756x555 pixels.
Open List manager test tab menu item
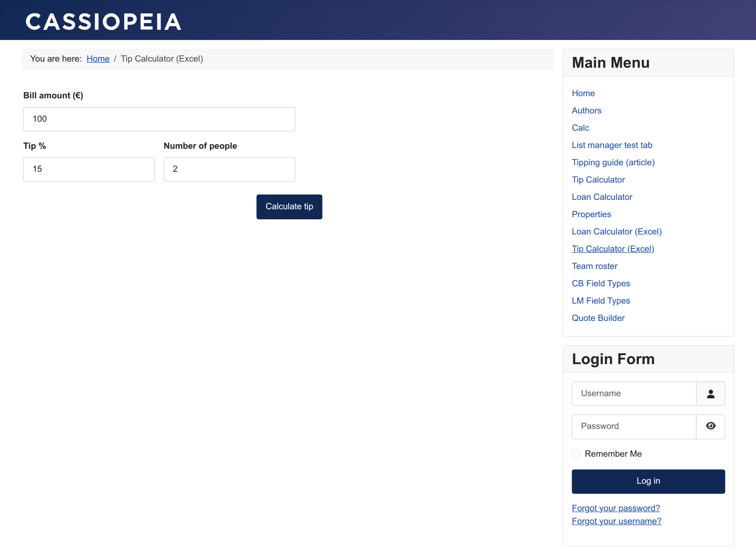point(612,145)
